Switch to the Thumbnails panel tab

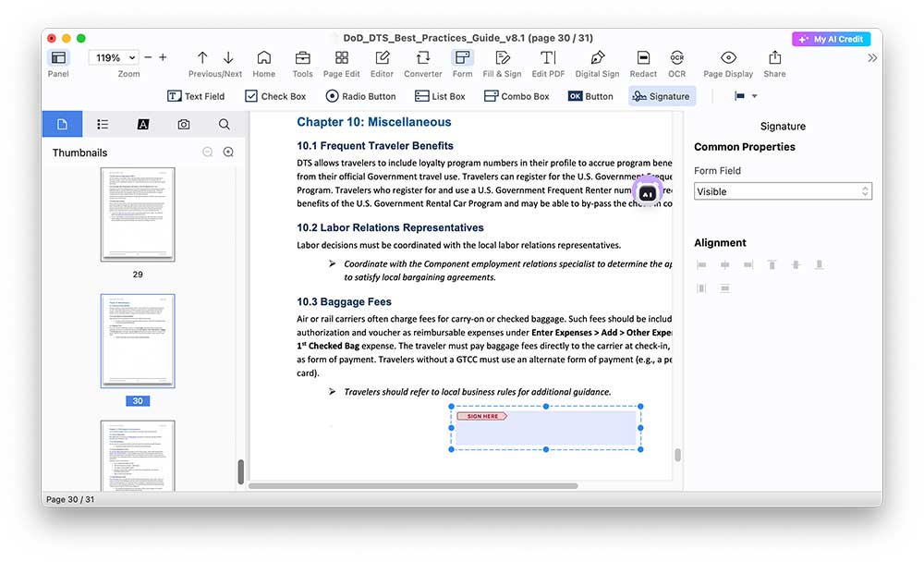(x=62, y=124)
